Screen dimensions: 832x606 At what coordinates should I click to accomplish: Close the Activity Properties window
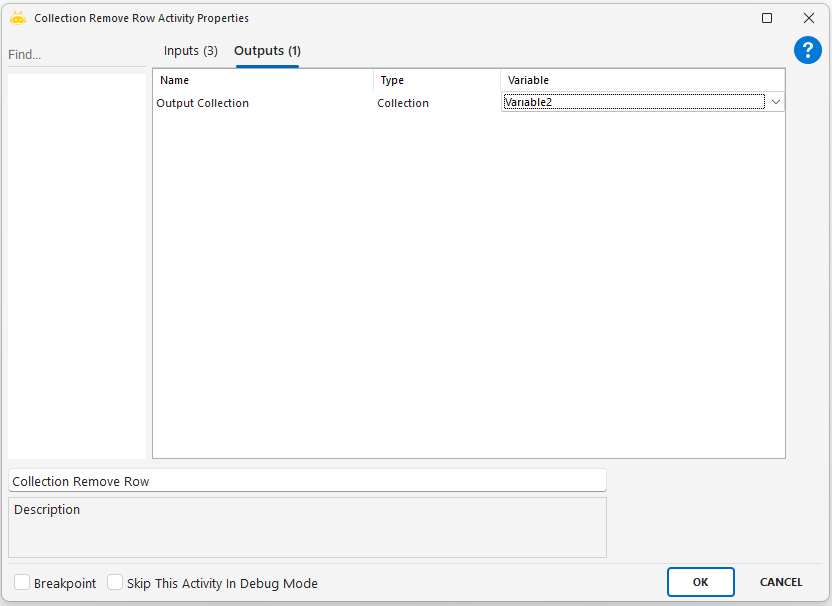[808, 18]
